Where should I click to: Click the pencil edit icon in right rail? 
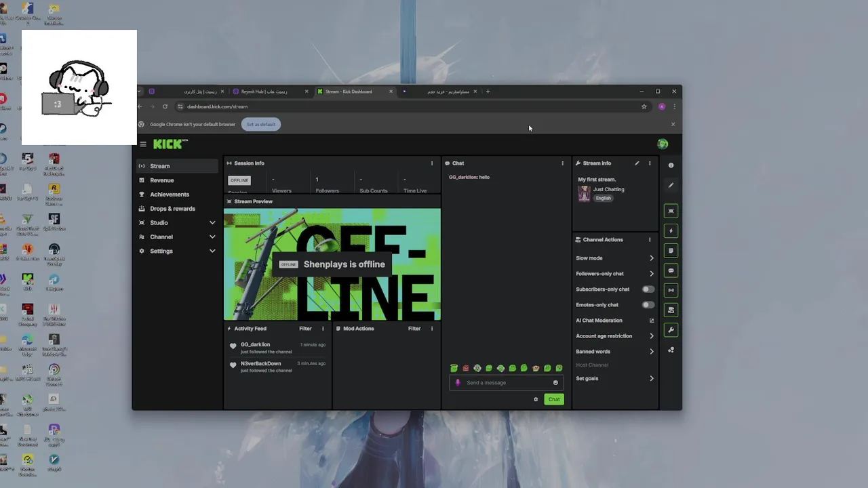(671, 185)
